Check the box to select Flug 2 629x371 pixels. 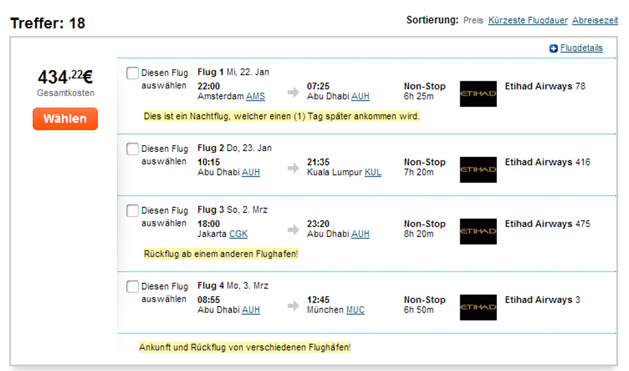pos(132,149)
